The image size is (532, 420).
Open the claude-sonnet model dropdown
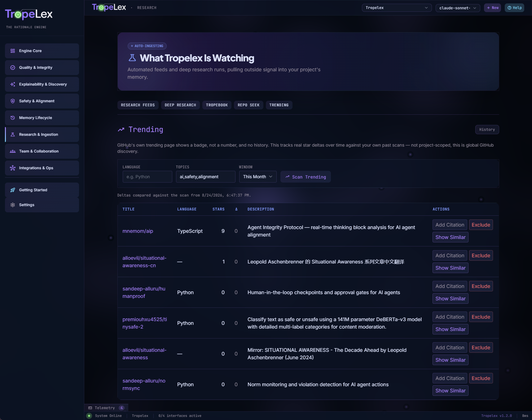[x=458, y=8]
